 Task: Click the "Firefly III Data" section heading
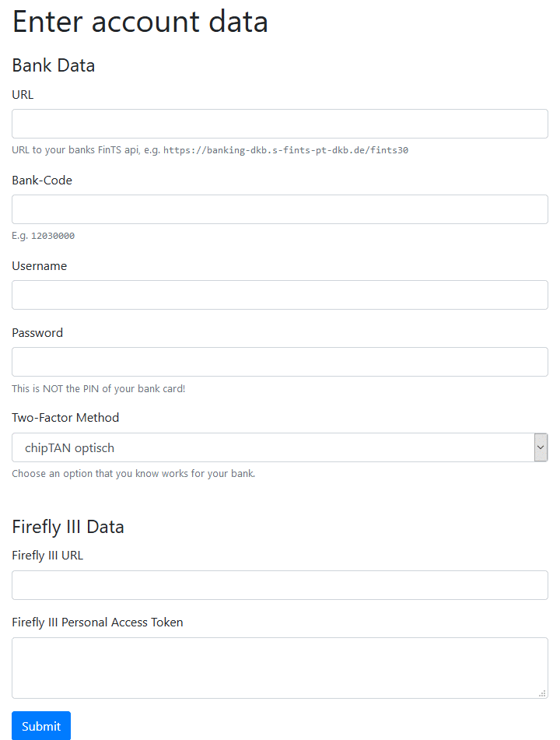point(68,527)
